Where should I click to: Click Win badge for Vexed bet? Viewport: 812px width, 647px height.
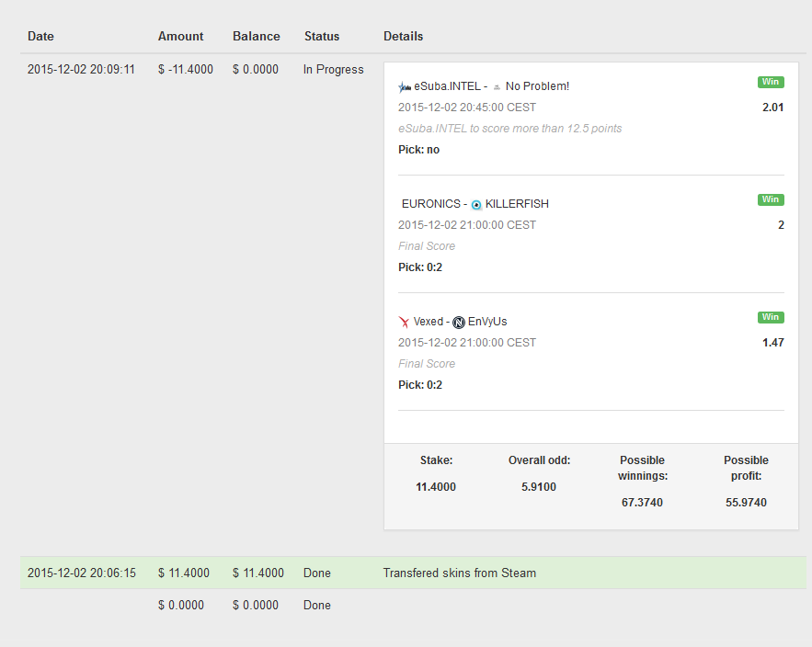click(x=771, y=317)
